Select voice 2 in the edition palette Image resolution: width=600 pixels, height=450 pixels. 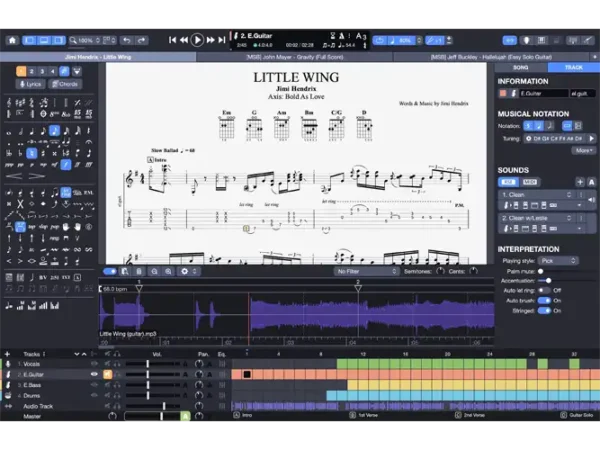[32, 71]
